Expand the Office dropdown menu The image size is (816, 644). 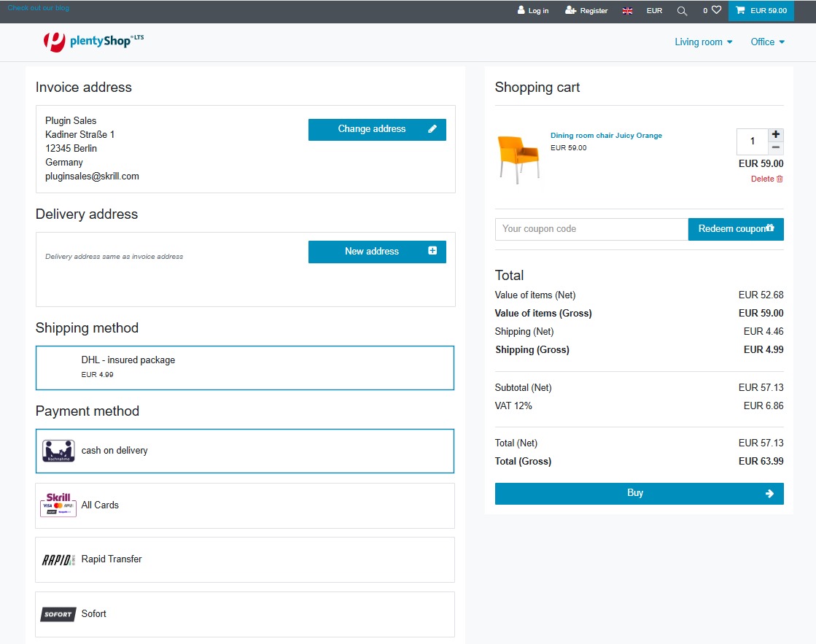pos(767,42)
